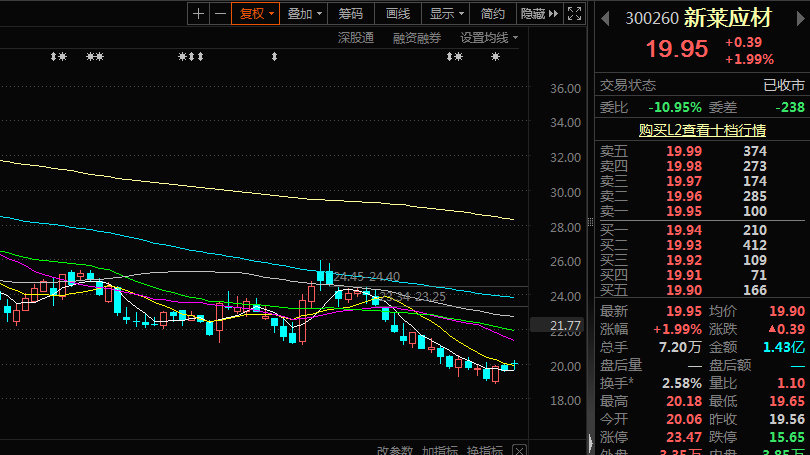Screen dimensions: 810x455
Task: Click the 今开 value 20.06
Action: (x=684, y=419)
